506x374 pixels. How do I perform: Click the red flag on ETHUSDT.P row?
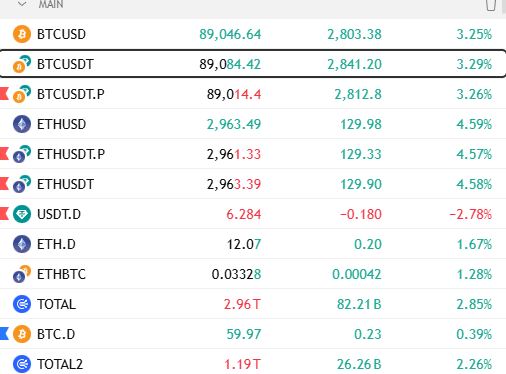tap(4, 154)
